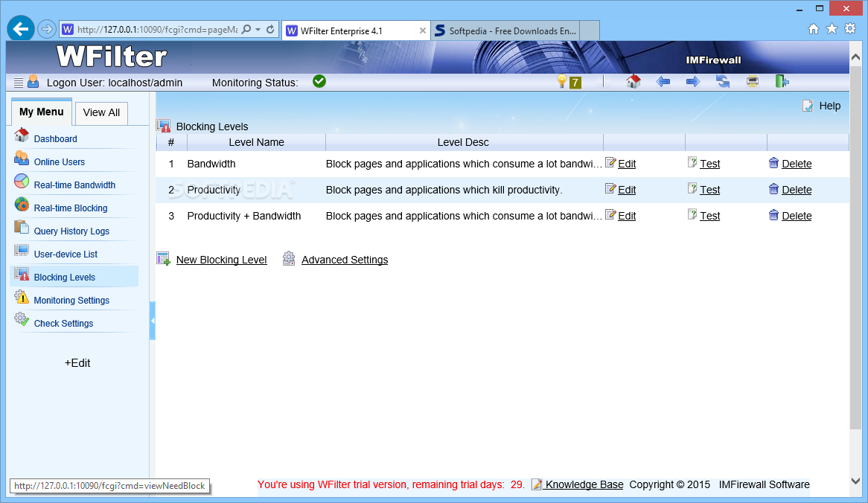Edit the Bandwidth blocking level
868x503 pixels.
(x=627, y=164)
